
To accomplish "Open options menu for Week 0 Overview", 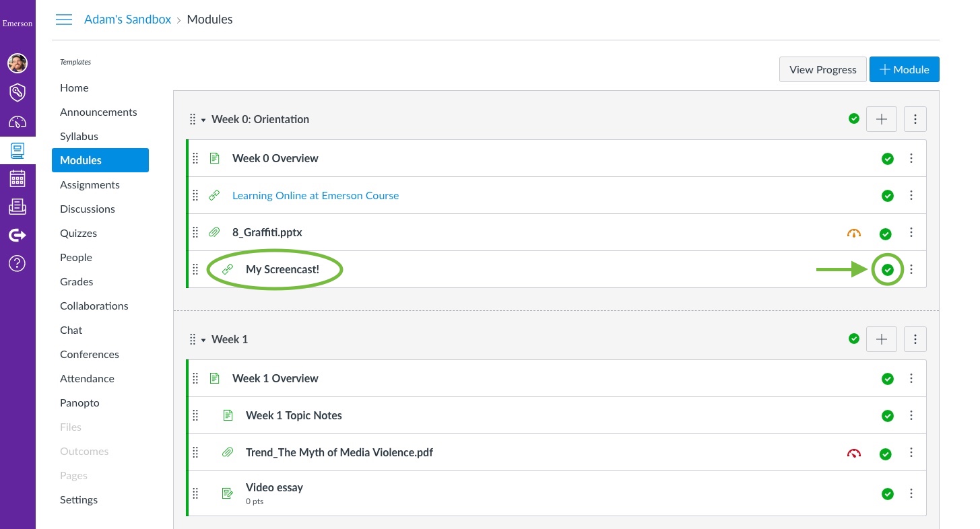I will pyautogui.click(x=911, y=158).
